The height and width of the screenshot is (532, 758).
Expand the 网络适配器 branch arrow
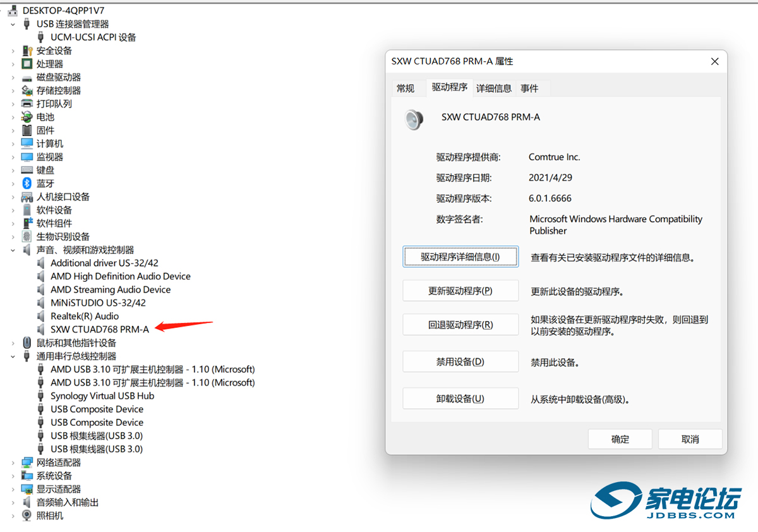click(13, 462)
